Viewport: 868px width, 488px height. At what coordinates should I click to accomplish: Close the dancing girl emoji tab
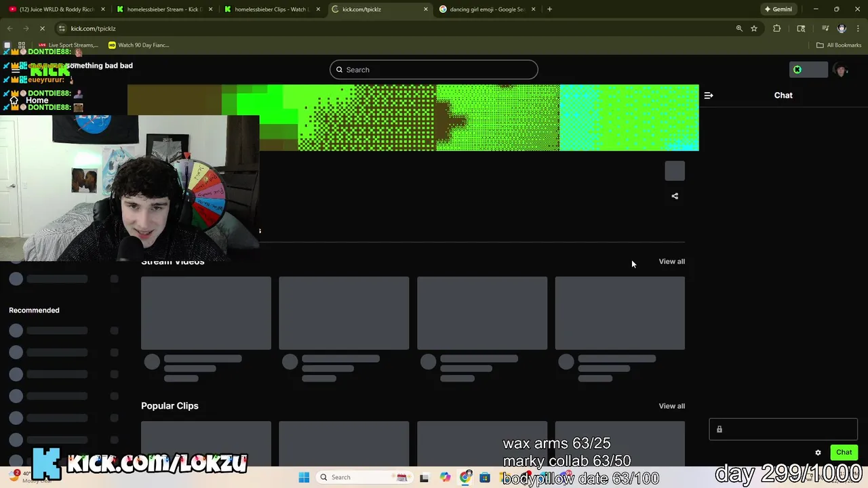(534, 9)
